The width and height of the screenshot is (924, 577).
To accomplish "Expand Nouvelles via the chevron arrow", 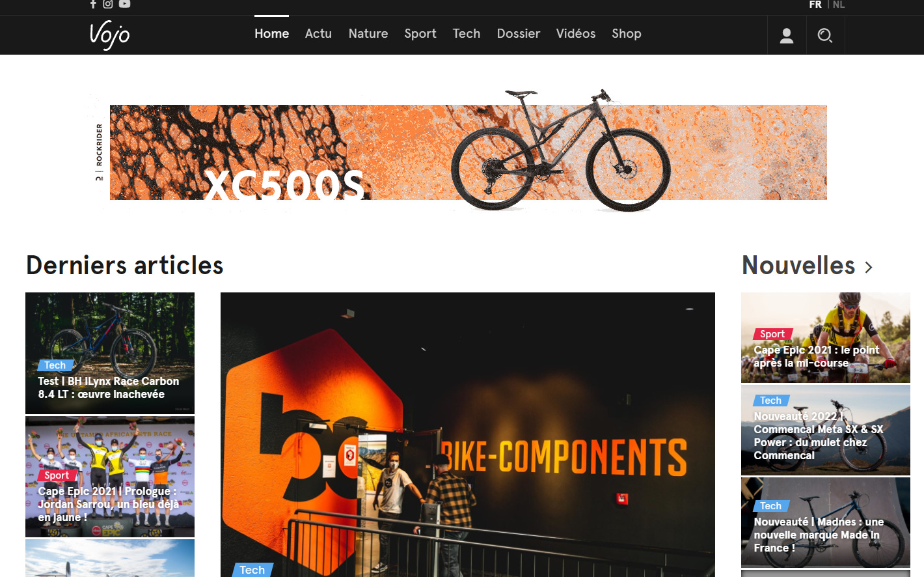I will [869, 267].
